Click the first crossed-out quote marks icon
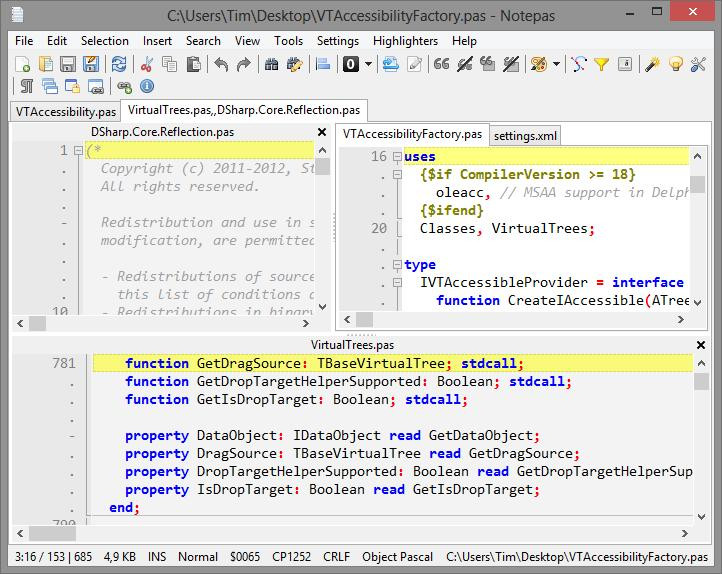The height and width of the screenshot is (574, 722). pos(465,64)
